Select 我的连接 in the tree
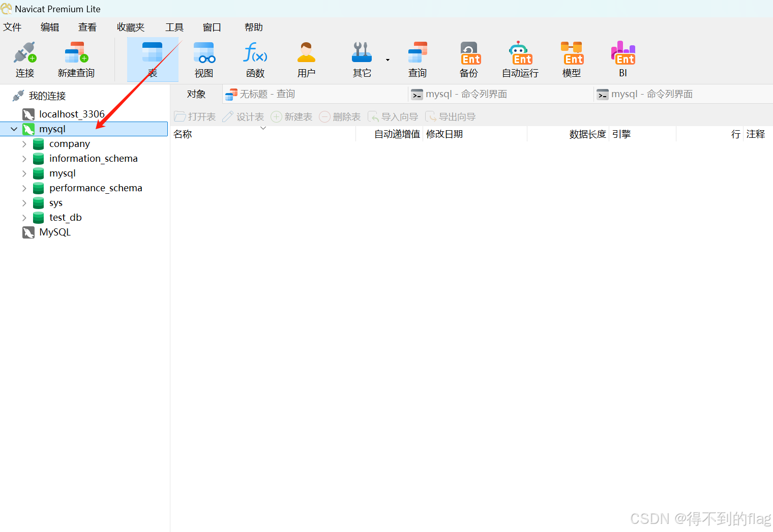Viewport: 773px width, 532px height. pos(47,96)
